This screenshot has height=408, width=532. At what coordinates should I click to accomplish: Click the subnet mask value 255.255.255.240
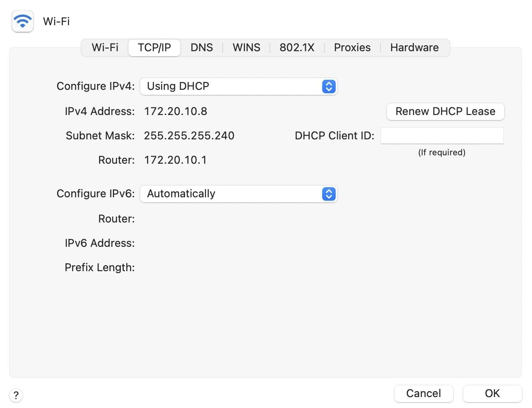tap(189, 136)
